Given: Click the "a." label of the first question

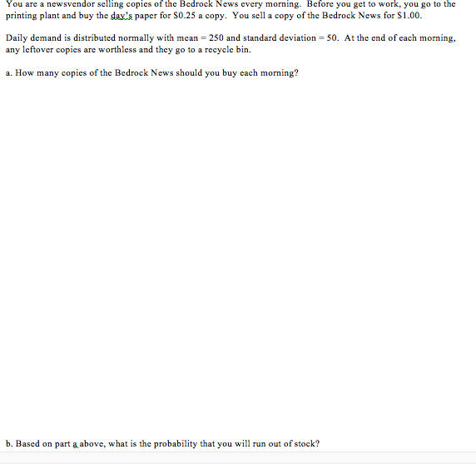Looking at the screenshot, I should coord(9,73).
